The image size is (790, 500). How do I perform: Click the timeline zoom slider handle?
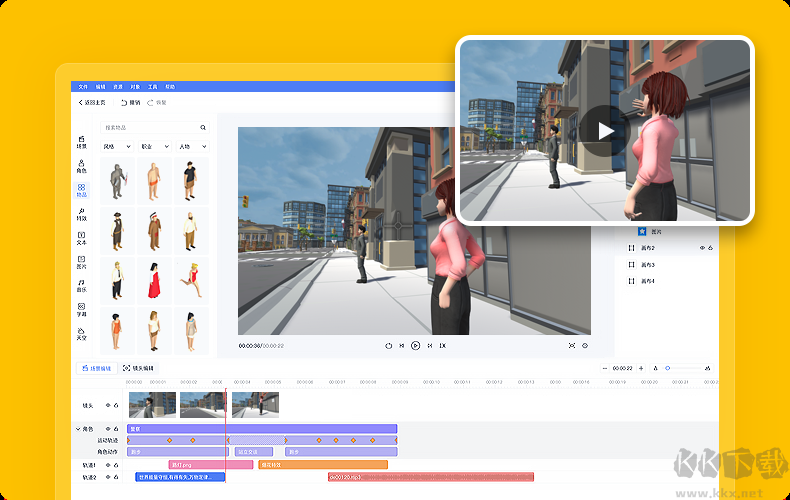(x=669, y=368)
